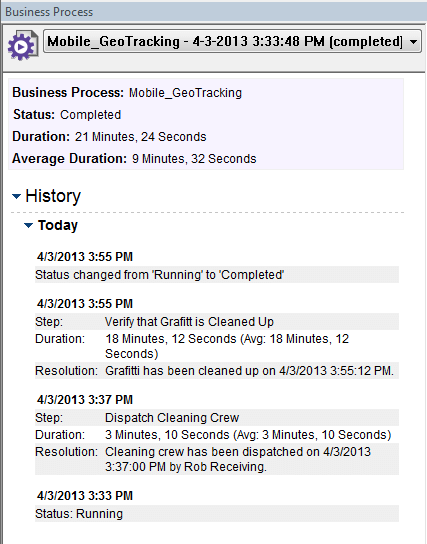Select the Mobile_GeoTracking completed combo box
This screenshot has width=427, height=544.
pos(232,41)
